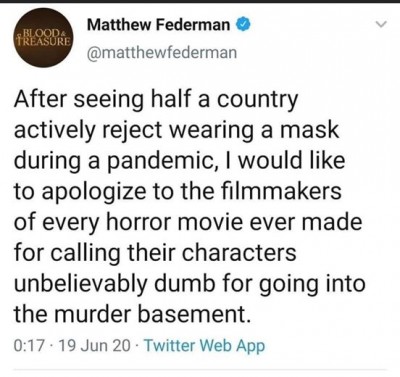
Task: Click the "TREASURE" text inside the avatar
Action: (44, 41)
